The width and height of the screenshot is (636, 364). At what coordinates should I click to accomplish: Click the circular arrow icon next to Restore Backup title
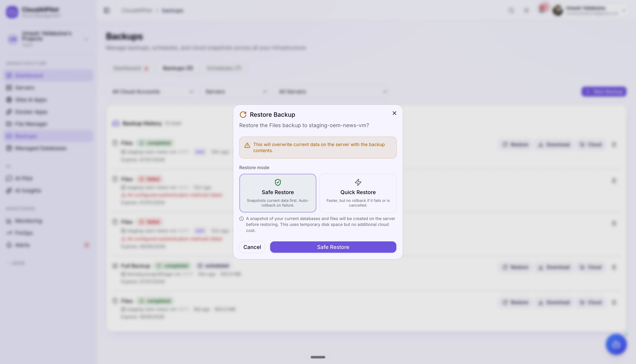click(x=243, y=114)
